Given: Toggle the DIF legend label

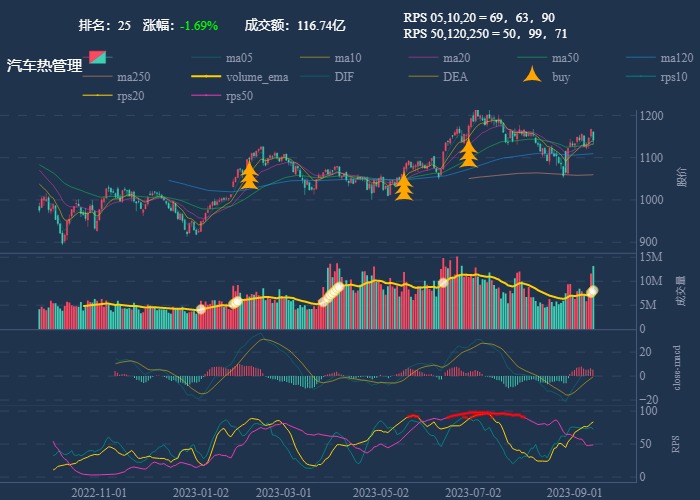Looking at the screenshot, I should [343, 77].
